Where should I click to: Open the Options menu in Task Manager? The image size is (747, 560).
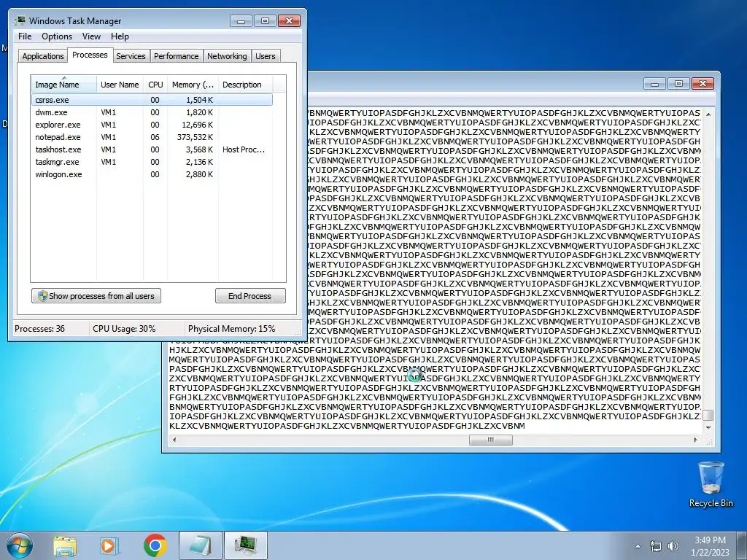point(57,36)
